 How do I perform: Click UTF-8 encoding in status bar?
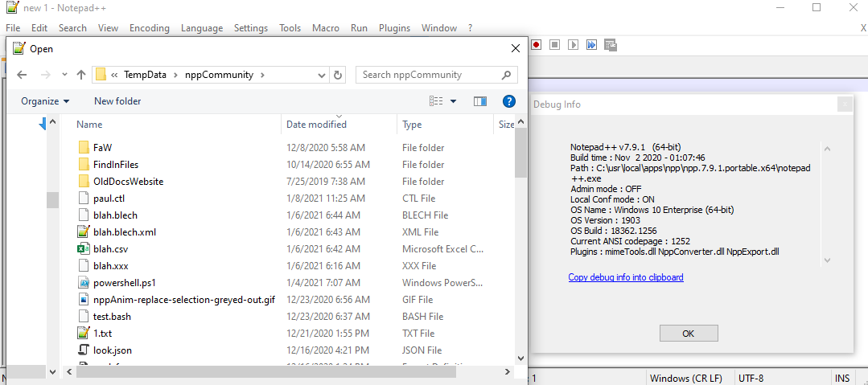click(751, 379)
